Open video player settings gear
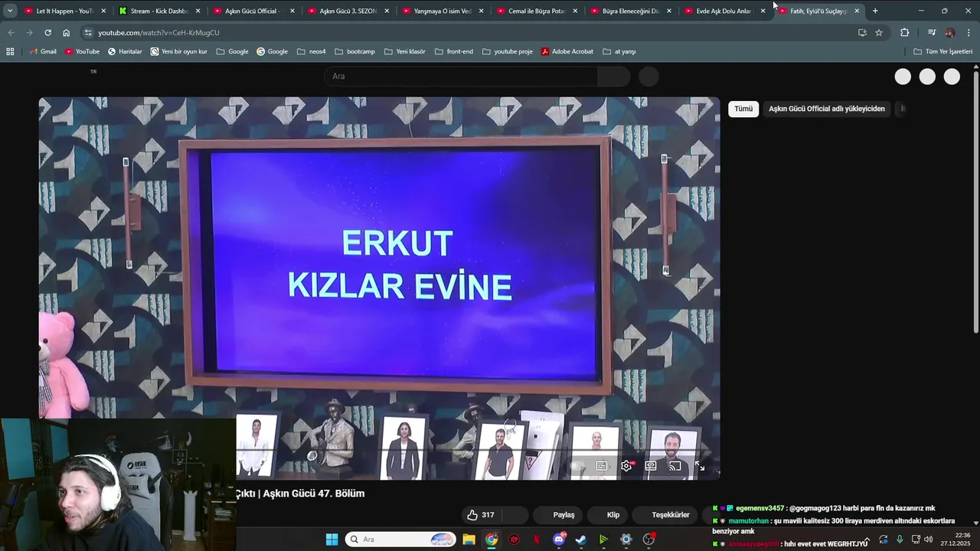 click(x=626, y=465)
